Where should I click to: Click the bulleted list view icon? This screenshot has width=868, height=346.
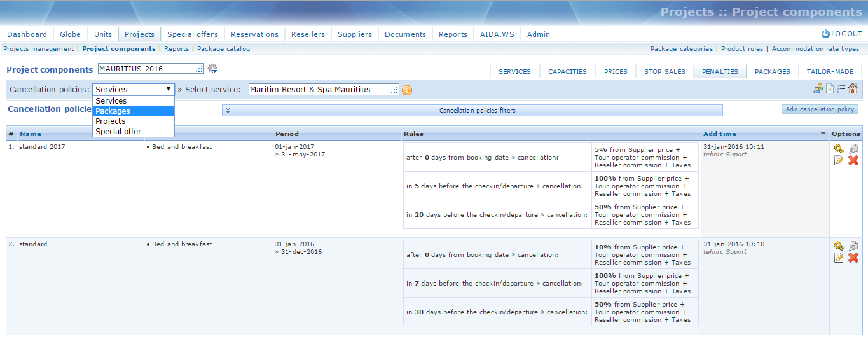coord(841,89)
